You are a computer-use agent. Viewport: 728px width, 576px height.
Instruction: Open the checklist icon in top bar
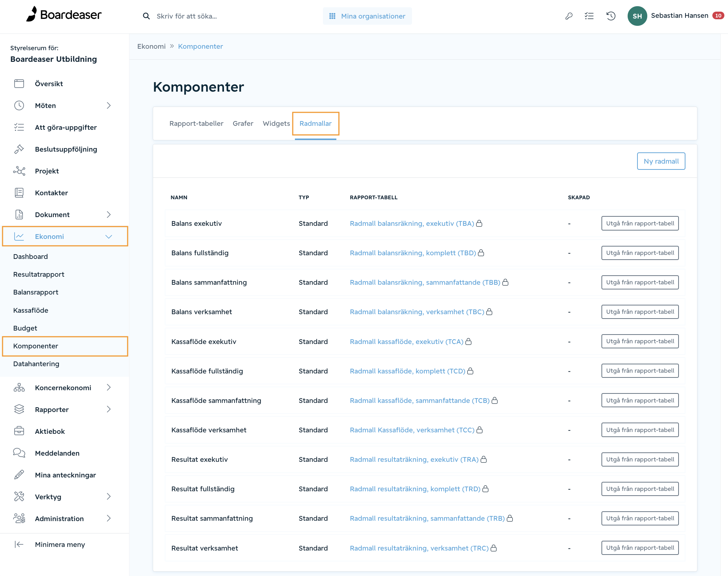[589, 16]
